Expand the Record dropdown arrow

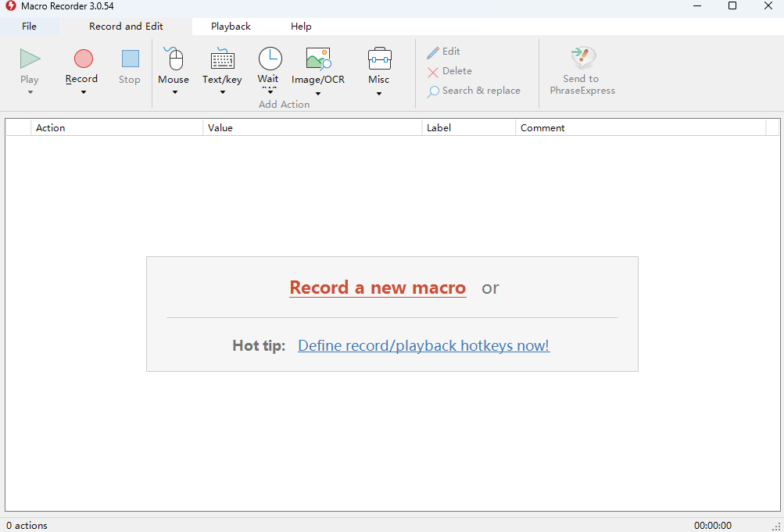(x=82, y=92)
